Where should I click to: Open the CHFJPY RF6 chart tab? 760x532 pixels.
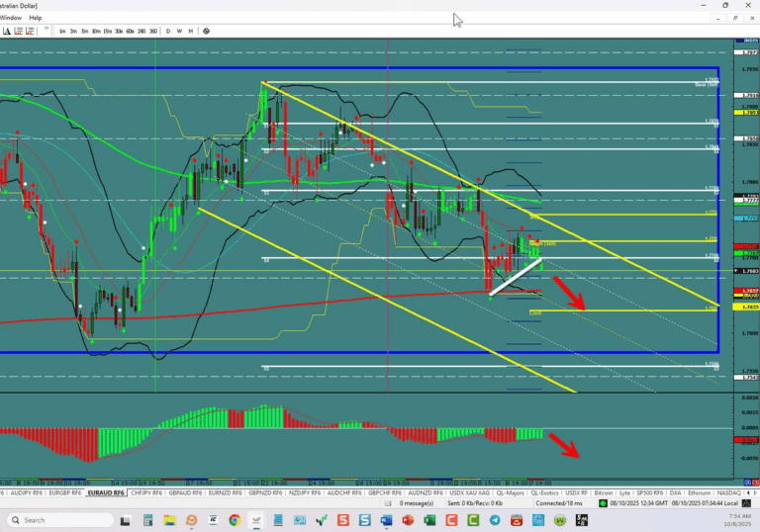coord(146,492)
